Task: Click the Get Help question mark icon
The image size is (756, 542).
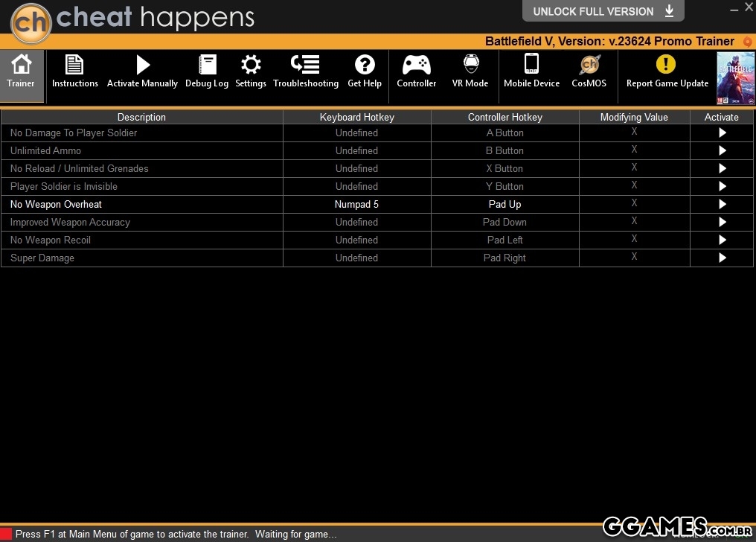Action: [365, 66]
